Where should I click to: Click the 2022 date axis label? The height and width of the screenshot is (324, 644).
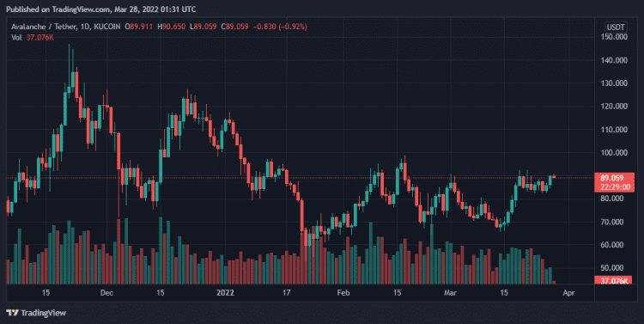[x=225, y=293]
